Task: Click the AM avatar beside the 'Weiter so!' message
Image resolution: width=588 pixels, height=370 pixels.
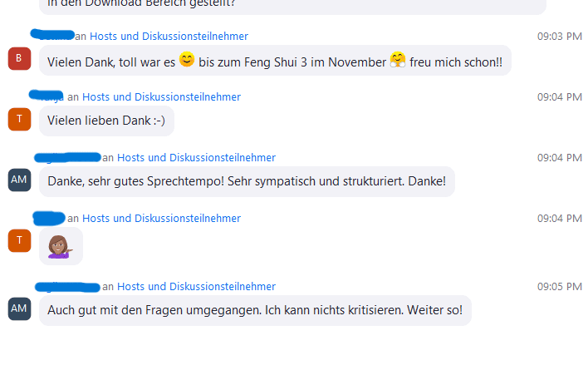Action: coord(19,308)
